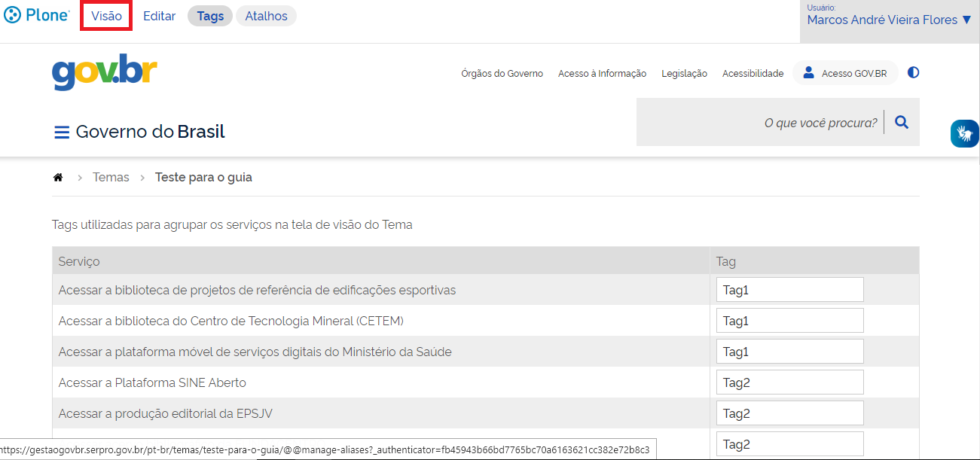Expand the Marcos André Vieira Flores user menu
Viewport: 980px width, 460px height.
889,20
